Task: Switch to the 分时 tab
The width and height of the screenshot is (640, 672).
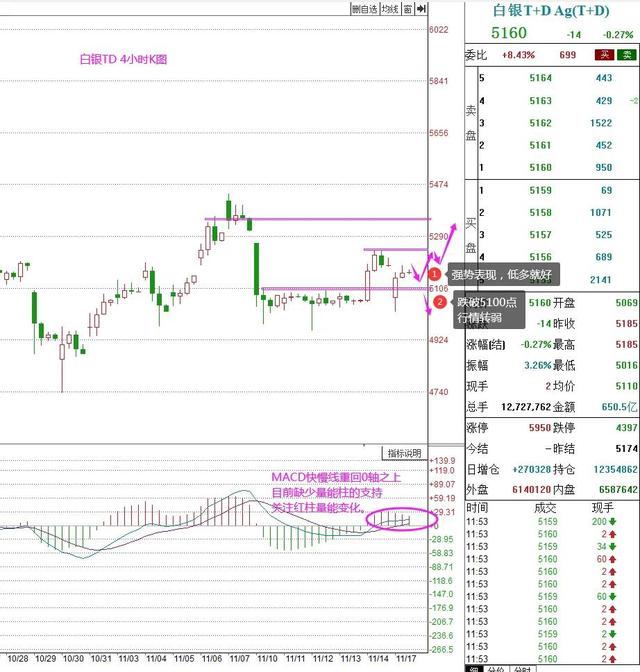Action: [522, 669]
